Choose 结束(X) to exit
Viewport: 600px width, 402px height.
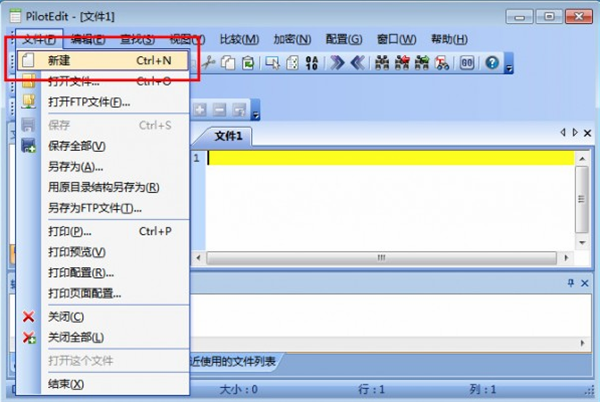click(x=103, y=384)
